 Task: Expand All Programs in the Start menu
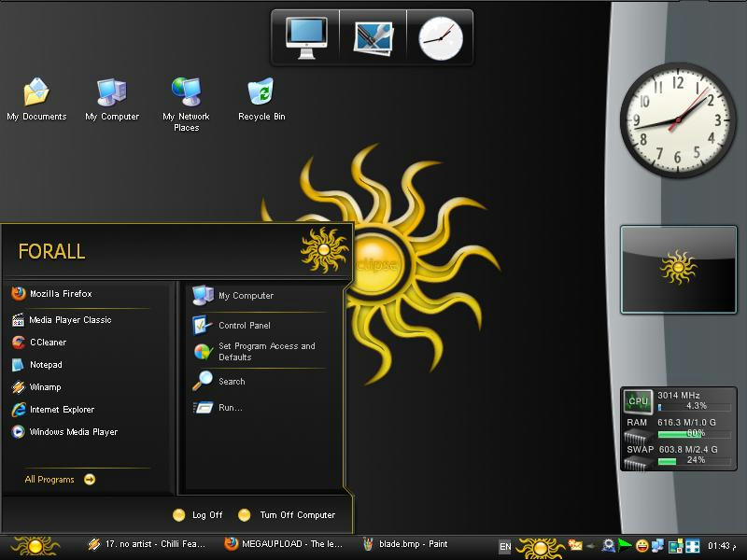[x=60, y=480]
